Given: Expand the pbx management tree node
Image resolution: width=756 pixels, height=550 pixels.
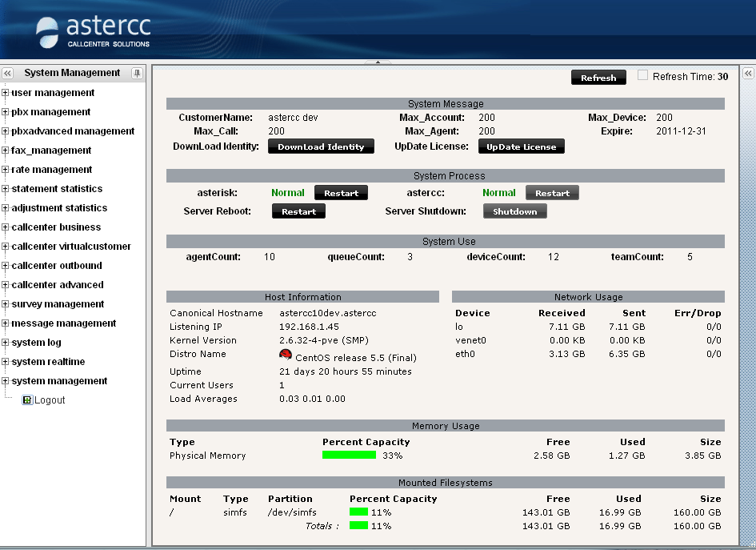Looking at the screenshot, I should point(6,112).
